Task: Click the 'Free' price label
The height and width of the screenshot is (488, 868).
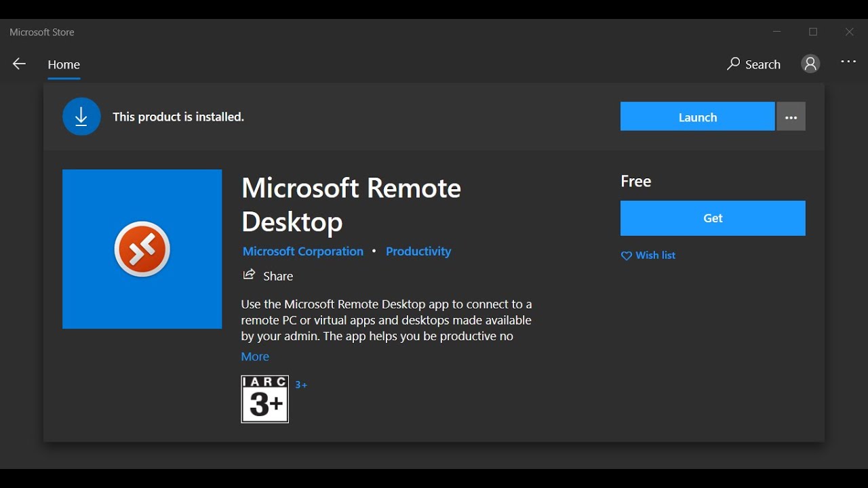Action: point(636,181)
